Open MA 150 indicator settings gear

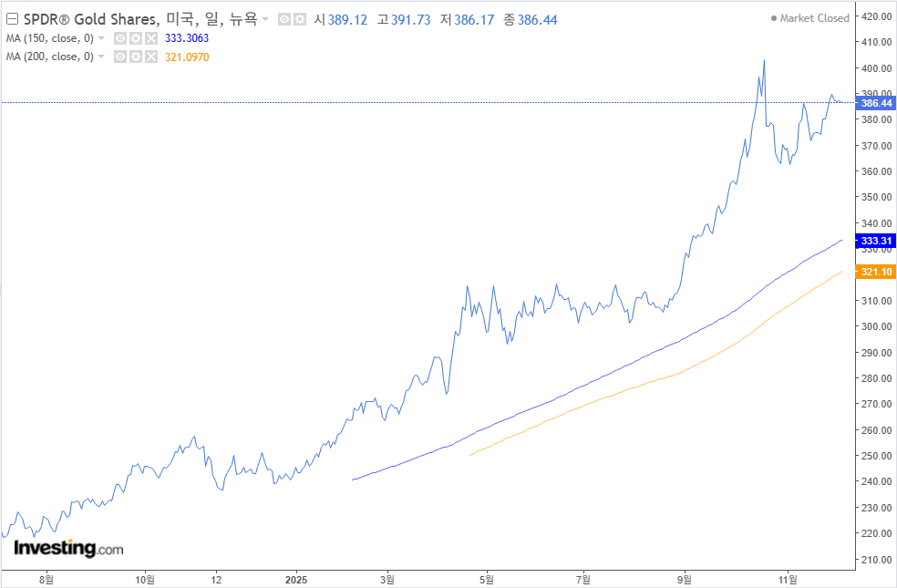tap(136, 38)
